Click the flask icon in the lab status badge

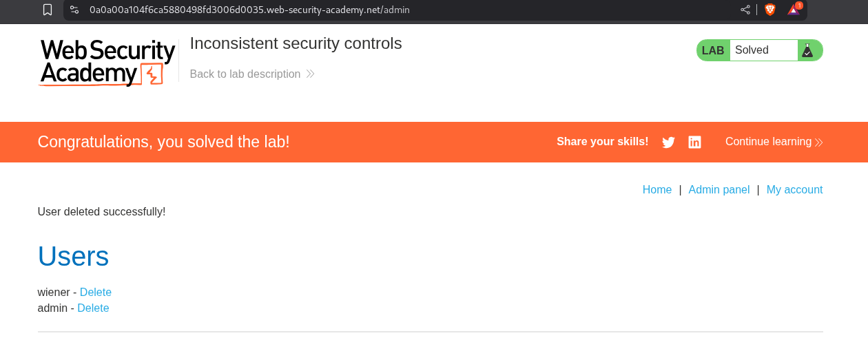coord(807,50)
